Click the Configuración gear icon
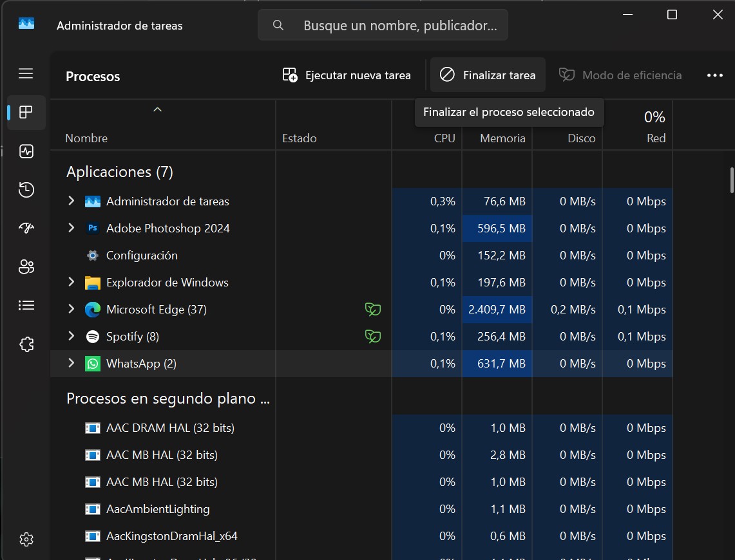The height and width of the screenshot is (560, 735). click(93, 255)
